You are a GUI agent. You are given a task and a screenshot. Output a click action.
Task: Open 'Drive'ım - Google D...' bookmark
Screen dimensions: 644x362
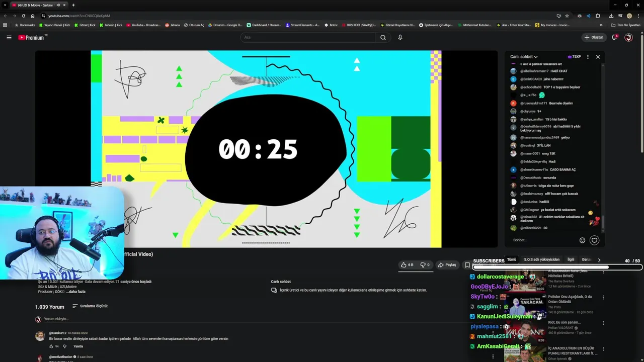[225, 25]
